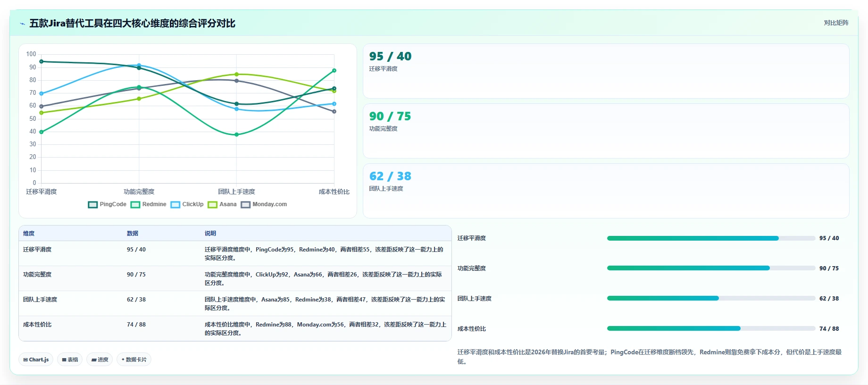Click the 对比矩阵 label in header

click(x=836, y=23)
